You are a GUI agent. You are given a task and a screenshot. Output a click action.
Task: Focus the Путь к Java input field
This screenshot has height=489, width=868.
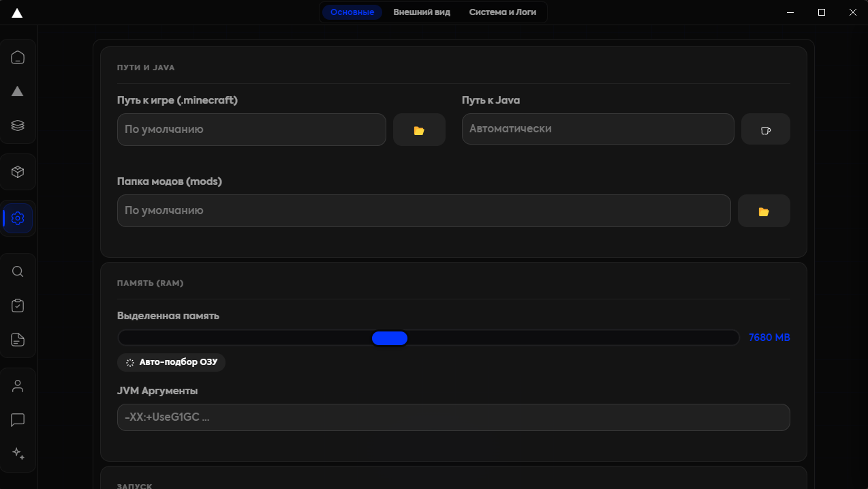tap(598, 129)
